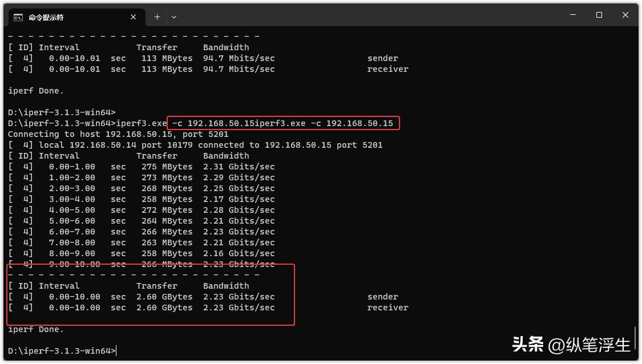Image resolution: width=642 pixels, height=364 pixels.
Task: Expand the new tab profile dropdown
Action: coord(174,17)
